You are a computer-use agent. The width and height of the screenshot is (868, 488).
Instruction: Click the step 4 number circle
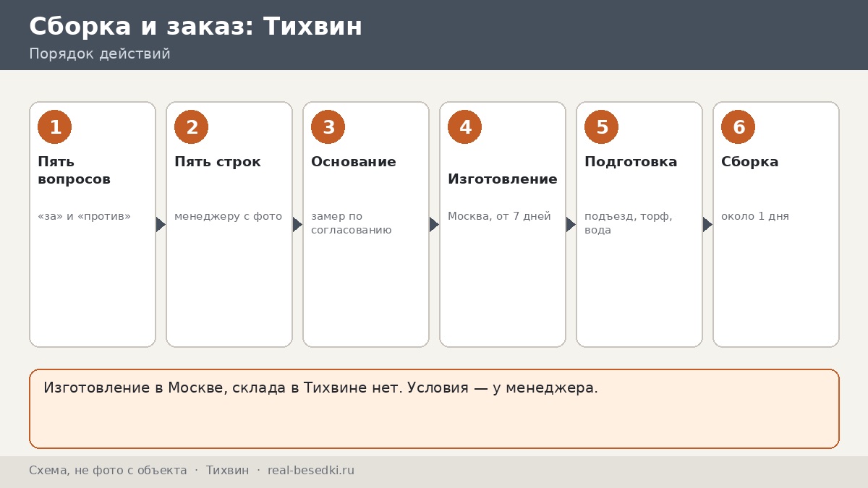(x=464, y=127)
